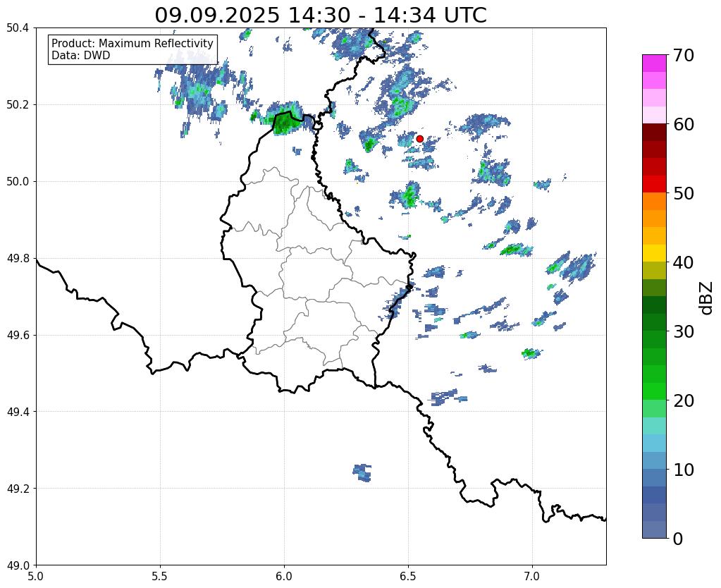The image size is (721, 588).
Task: Click longitude label 6.5
Action: tap(408, 576)
